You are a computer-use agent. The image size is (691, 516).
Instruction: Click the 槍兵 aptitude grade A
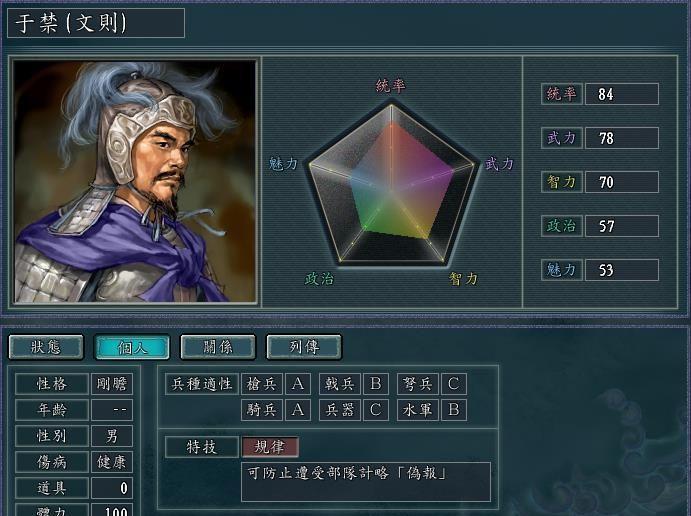click(x=298, y=384)
